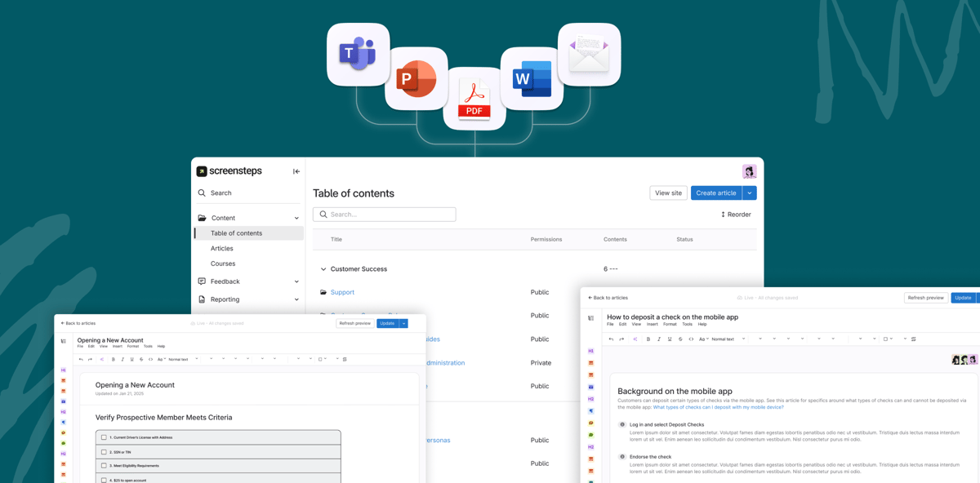Expand the Feedback section in the sidebar
The height and width of the screenshot is (483, 980).
[296, 281]
